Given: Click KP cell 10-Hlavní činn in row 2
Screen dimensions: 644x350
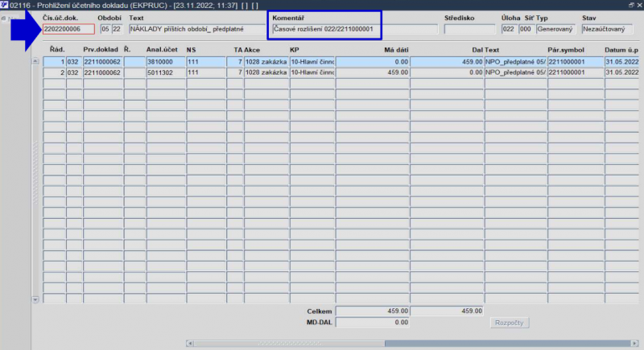Looking at the screenshot, I should (312, 72).
